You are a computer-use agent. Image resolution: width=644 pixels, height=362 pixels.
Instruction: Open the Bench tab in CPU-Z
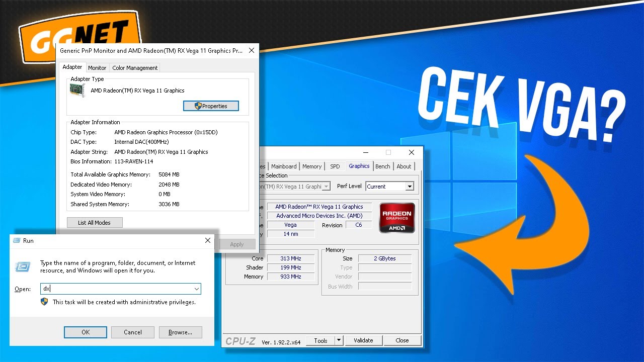(x=383, y=166)
